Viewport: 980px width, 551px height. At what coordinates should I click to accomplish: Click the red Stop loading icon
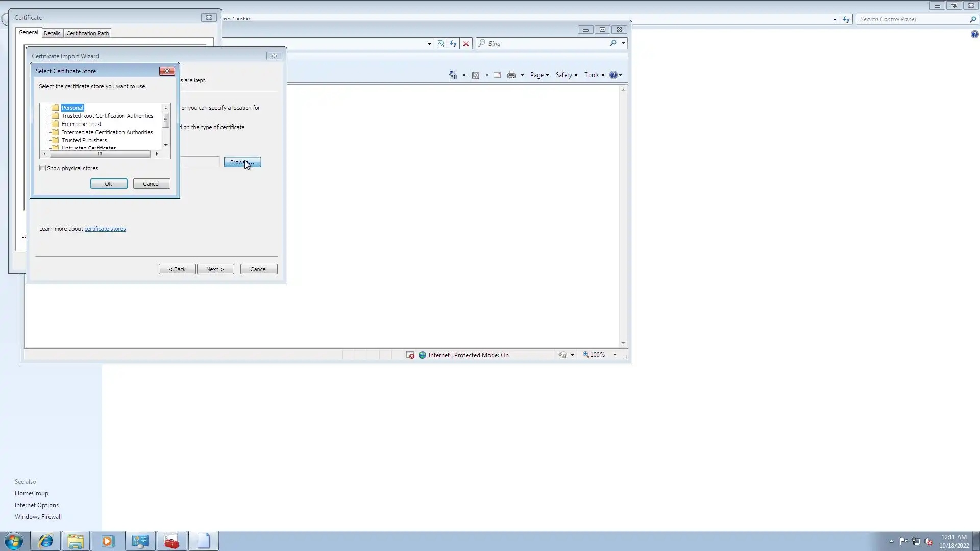[466, 44]
